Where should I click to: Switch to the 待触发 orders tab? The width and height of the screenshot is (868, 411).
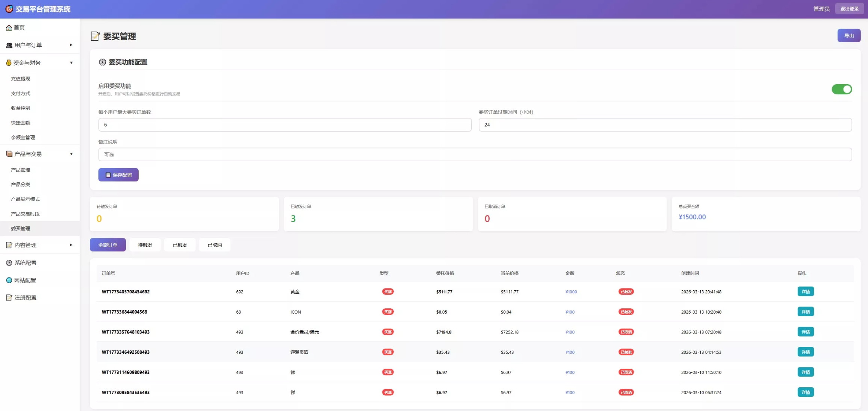pos(145,245)
